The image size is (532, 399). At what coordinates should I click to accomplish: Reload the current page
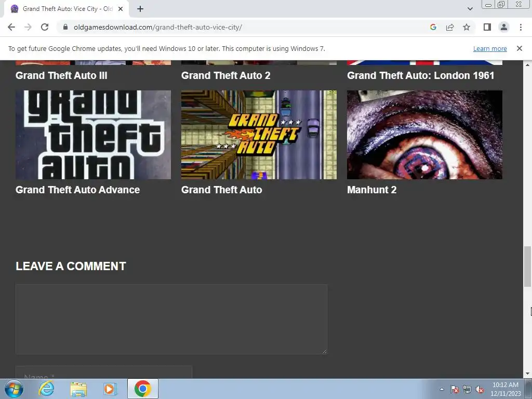45,27
